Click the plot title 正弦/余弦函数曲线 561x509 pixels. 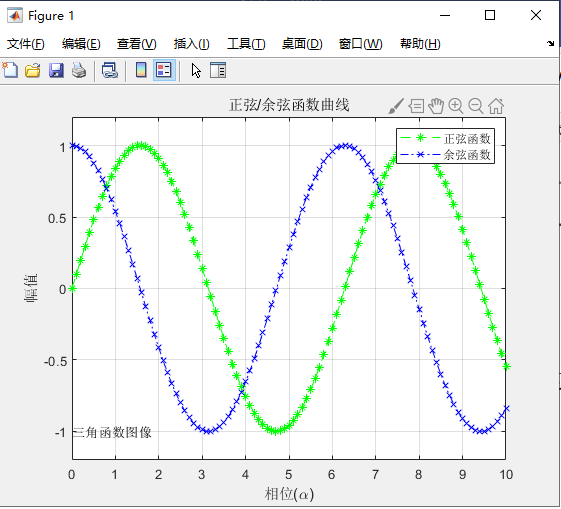[289, 105]
